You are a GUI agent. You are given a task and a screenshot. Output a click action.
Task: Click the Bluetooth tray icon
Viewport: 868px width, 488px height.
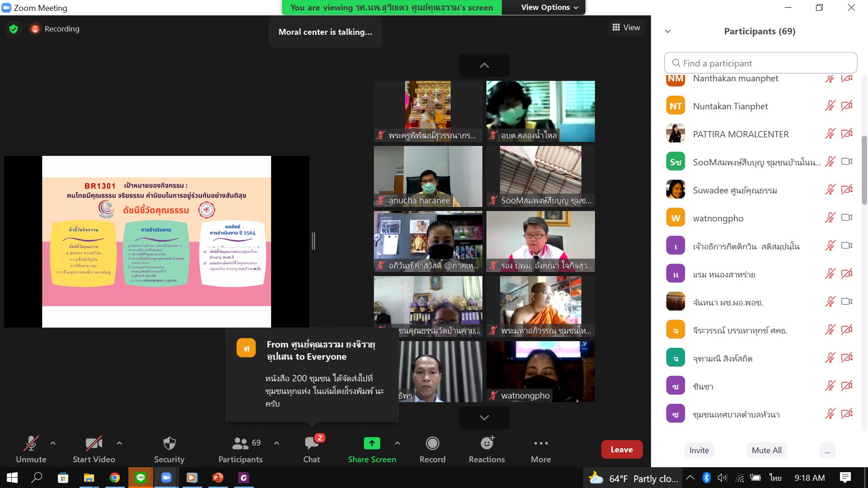[x=707, y=478]
